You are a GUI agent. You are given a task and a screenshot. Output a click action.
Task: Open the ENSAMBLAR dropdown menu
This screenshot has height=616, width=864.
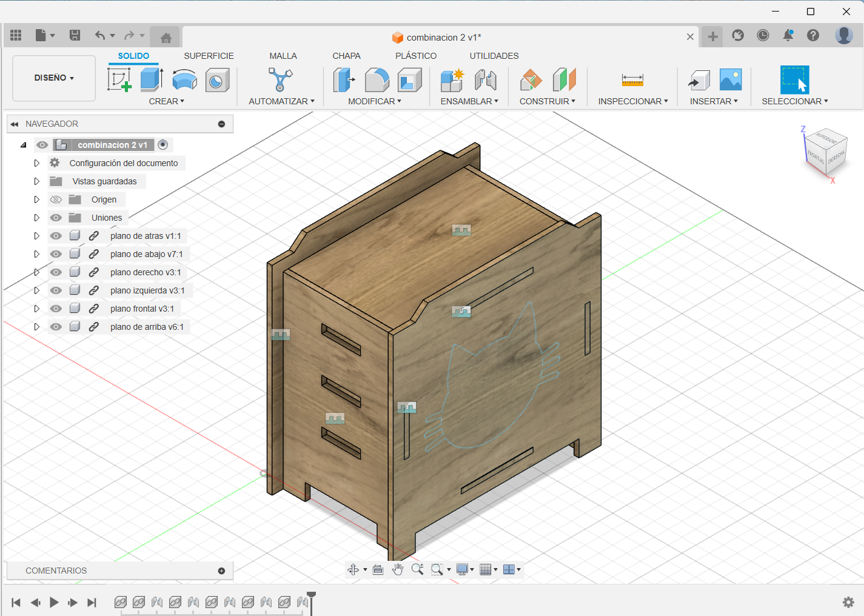[469, 101]
